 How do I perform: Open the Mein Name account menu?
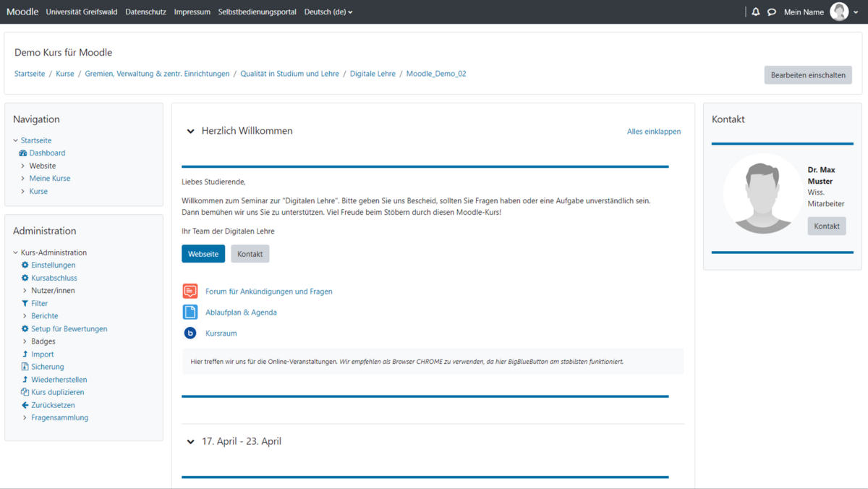[805, 12]
